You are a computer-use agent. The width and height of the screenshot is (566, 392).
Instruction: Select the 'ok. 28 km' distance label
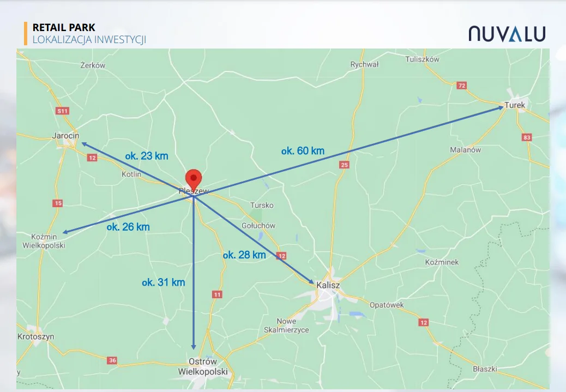tap(244, 255)
